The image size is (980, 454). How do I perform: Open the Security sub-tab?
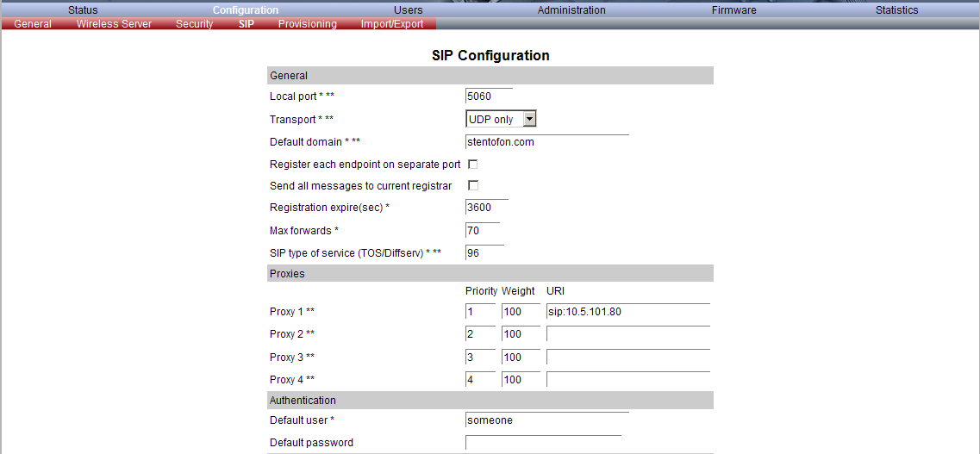click(x=194, y=24)
